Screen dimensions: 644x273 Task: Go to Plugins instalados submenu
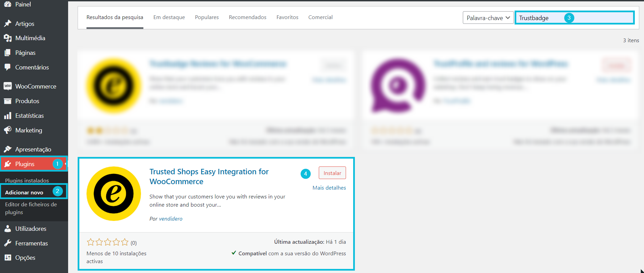pyautogui.click(x=27, y=180)
